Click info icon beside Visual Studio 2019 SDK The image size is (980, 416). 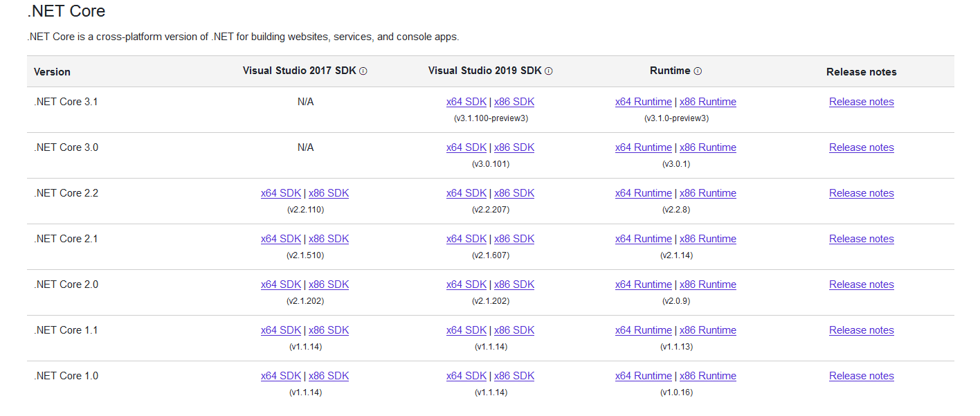coord(549,71)
